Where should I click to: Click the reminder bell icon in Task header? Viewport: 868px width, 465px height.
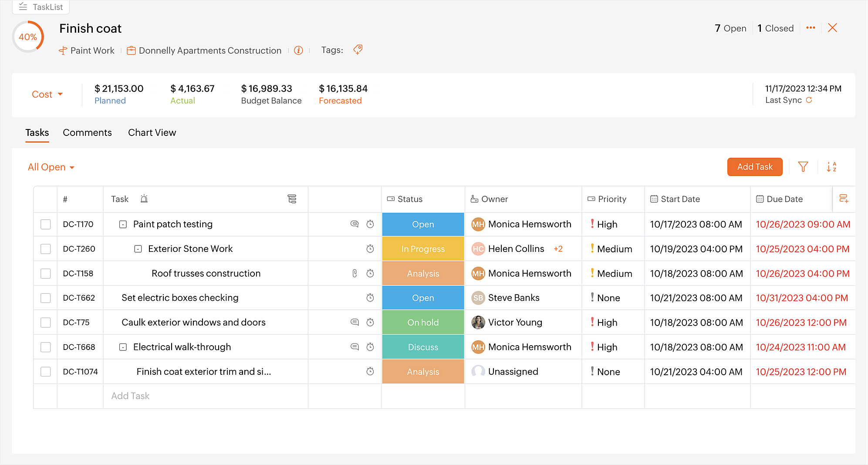pyautogui.click(x=144, y=199)
